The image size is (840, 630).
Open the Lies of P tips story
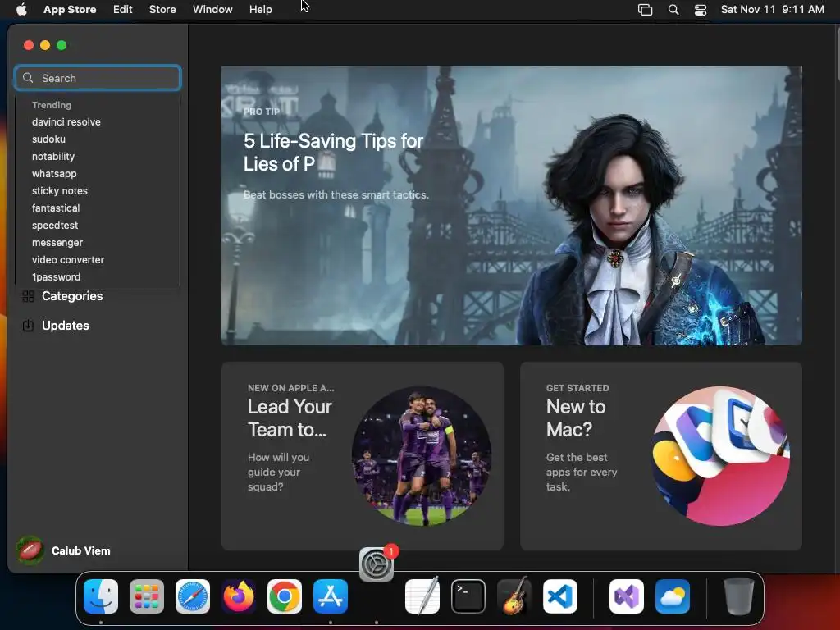pyautogui.click(x=512, y=206)
